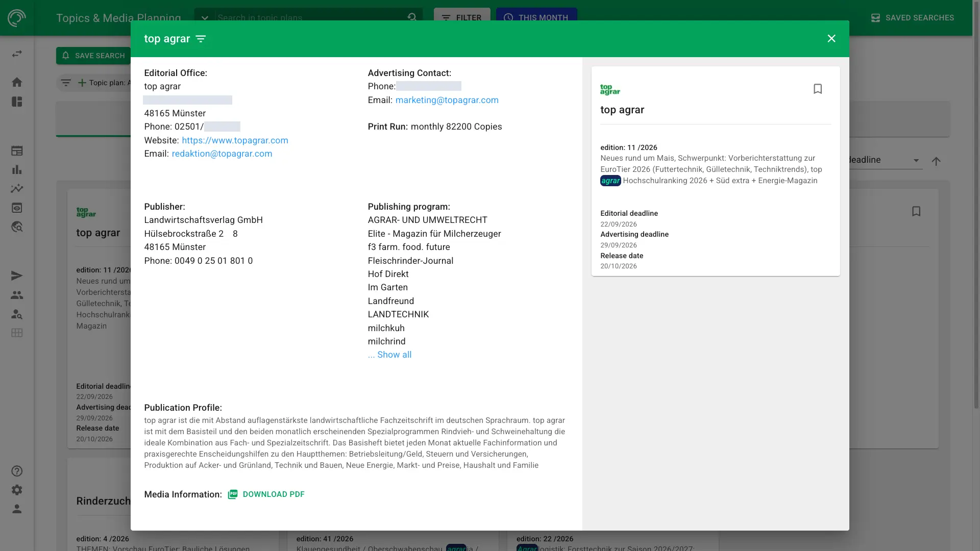Click the search refresh icon in search bar
This screenshot has width=980, height=551.
pos(412,17)
